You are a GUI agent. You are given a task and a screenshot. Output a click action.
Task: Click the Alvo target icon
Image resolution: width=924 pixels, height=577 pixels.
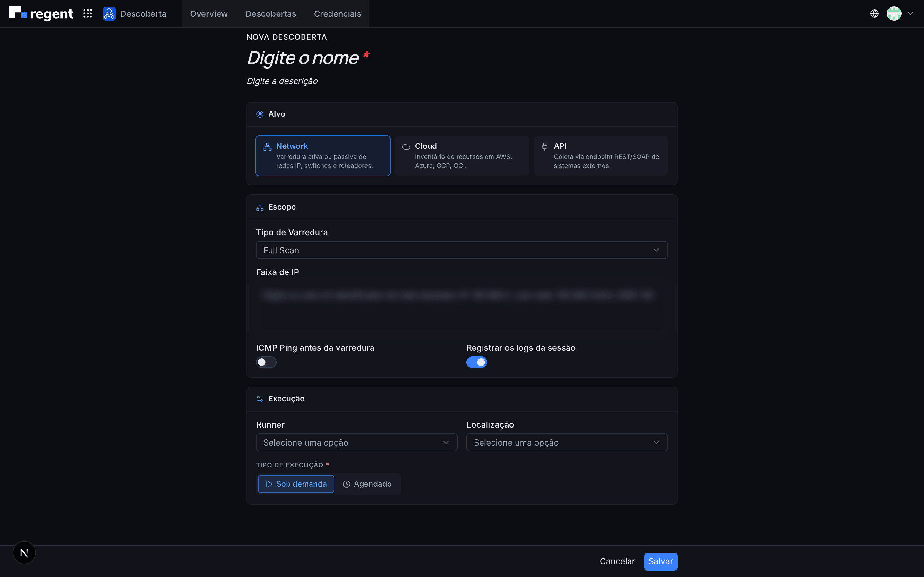(x=260, y=114)
